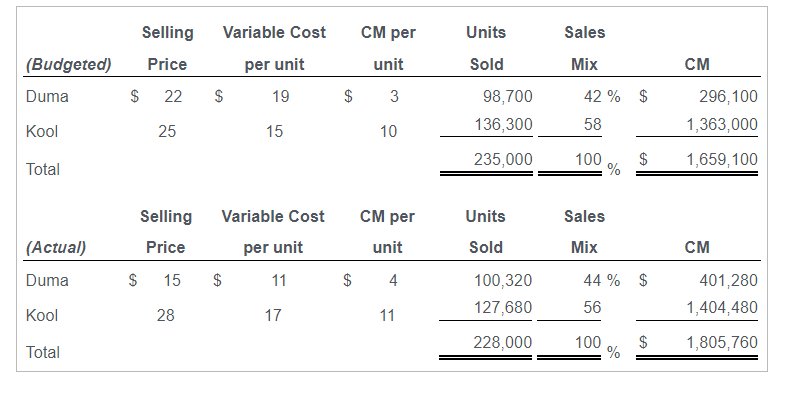Click budgeted Kool variable cost 15
Screen dimensions: 812x402
(x=274, y=132)
